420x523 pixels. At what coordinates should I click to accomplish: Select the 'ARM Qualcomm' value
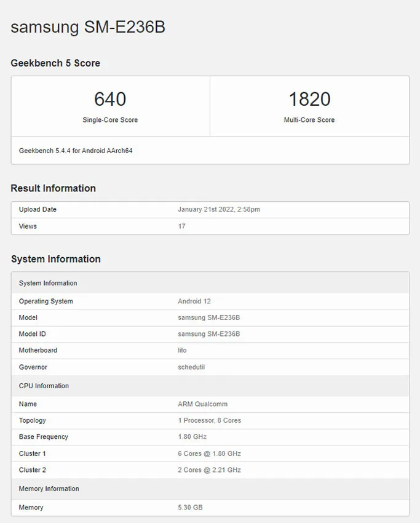pyautogui.click(x=203, y=404)
